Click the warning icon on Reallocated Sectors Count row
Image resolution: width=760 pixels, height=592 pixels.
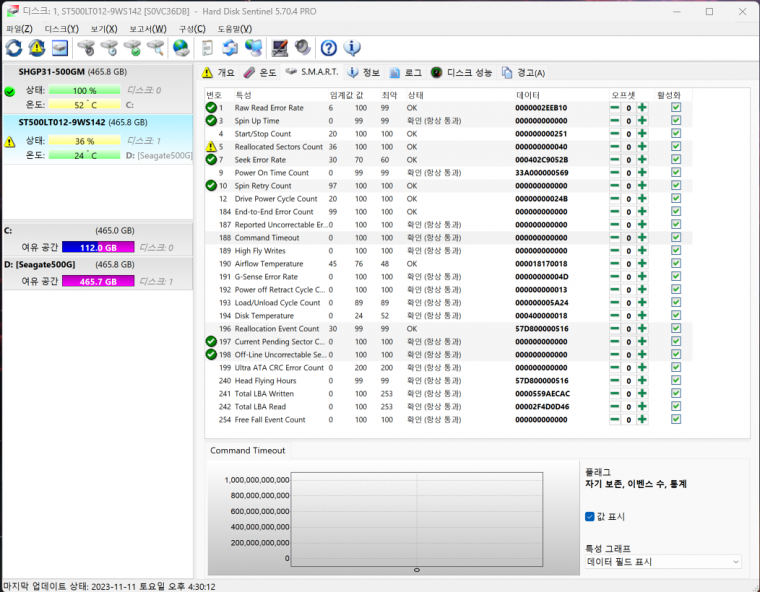tap(211, 146)
